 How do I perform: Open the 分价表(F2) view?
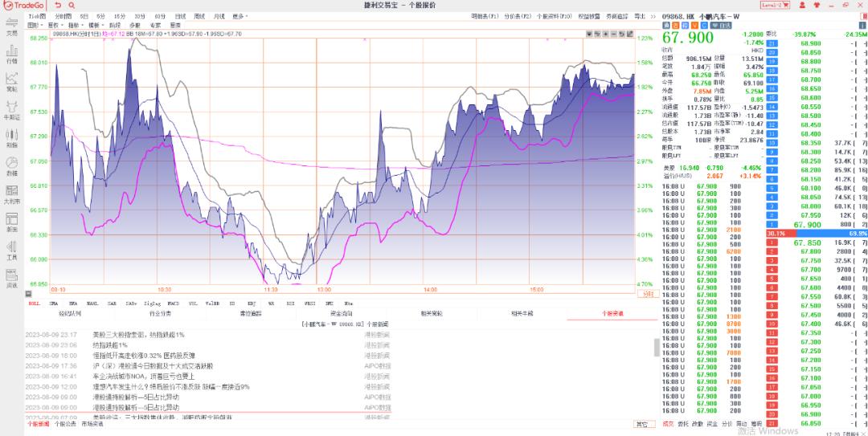518,17
